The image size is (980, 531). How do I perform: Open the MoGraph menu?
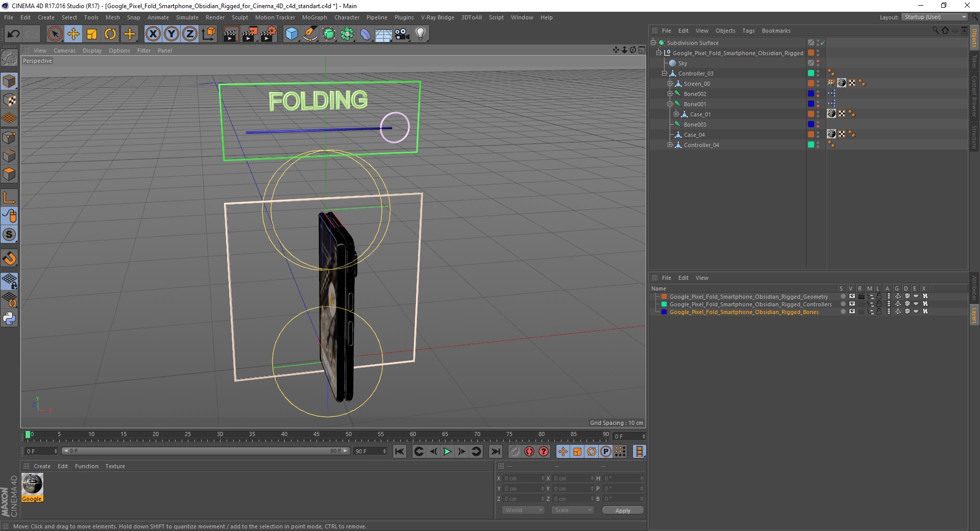coord(314,17)
